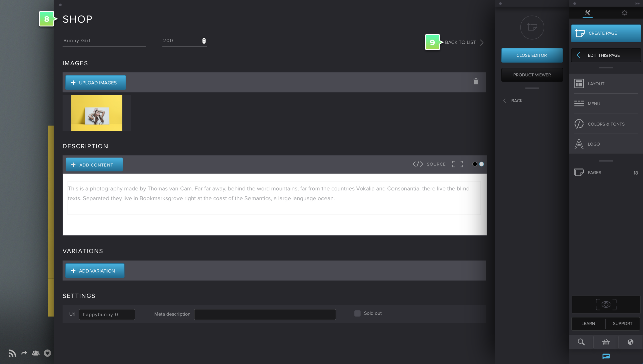Viewport: 643px width, 364px height.
Task: Click inside the description text editor
Action: click(274, 204)
